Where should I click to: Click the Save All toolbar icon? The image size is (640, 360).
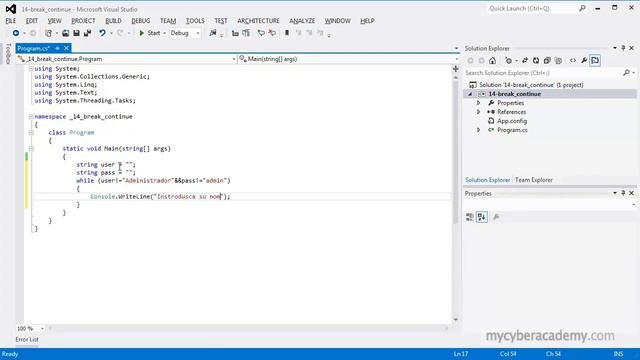click(87, 33)
